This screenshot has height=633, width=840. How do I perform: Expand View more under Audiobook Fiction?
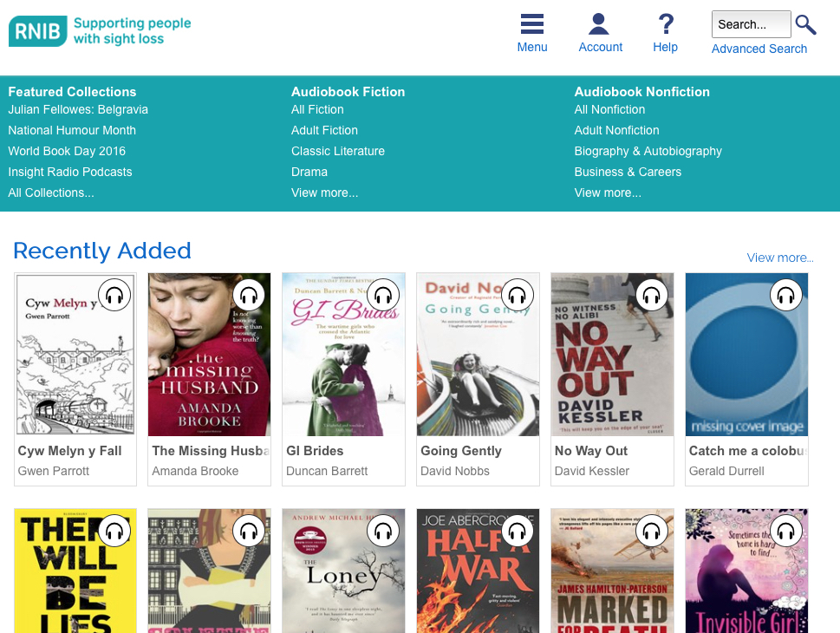click(x=324, y=193)
